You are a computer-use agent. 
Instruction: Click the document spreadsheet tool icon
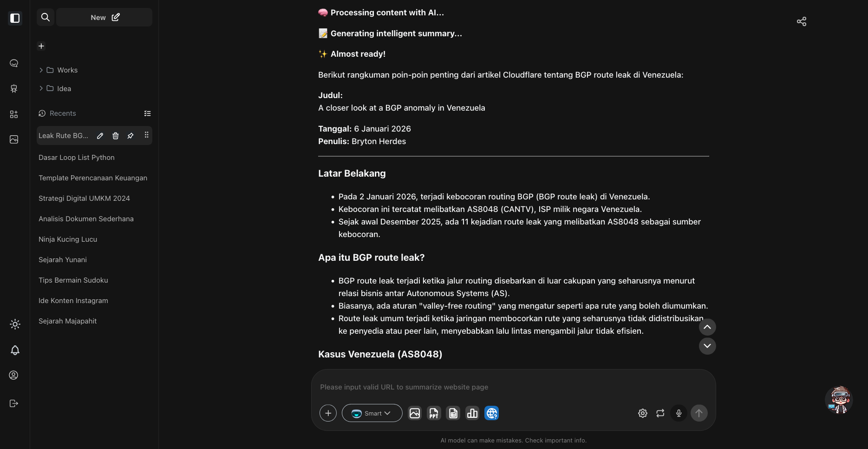[453, 413]
